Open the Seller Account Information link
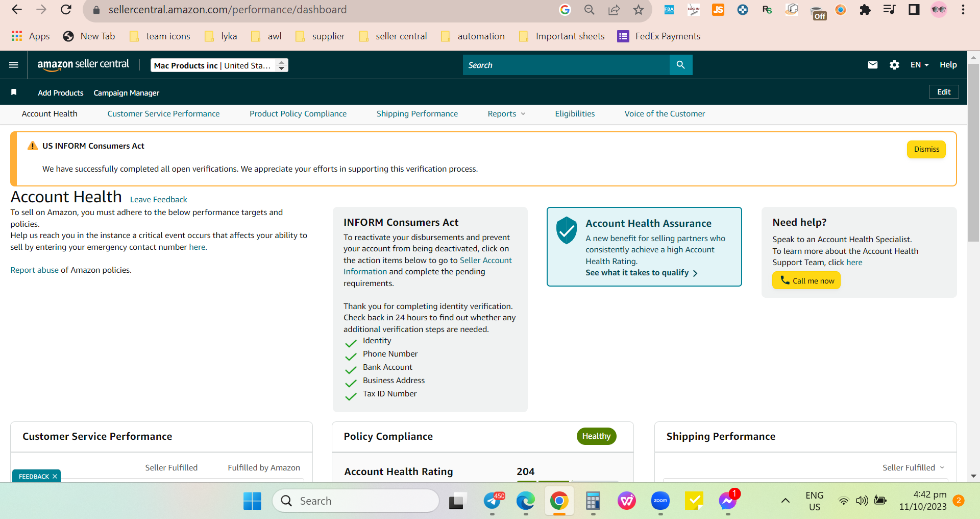This screenshot has height=519, width=980. tap(428, 266)
